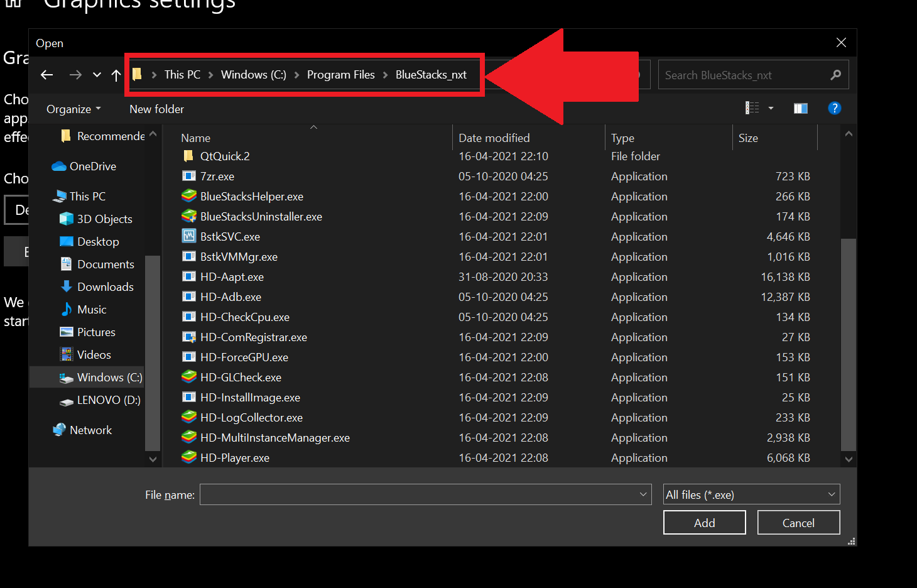Select This PC in navigation pane
The width and height of the screenshot is (917, 588).
[x=80, y=196]
